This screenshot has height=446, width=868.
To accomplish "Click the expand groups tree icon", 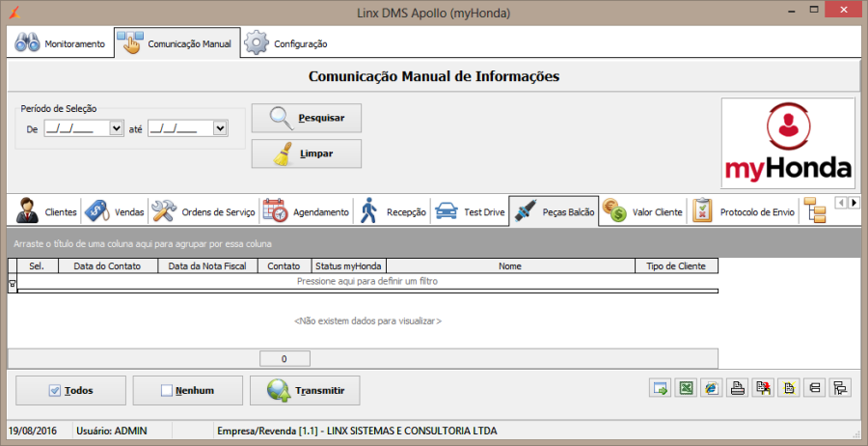I will point(840,388).
